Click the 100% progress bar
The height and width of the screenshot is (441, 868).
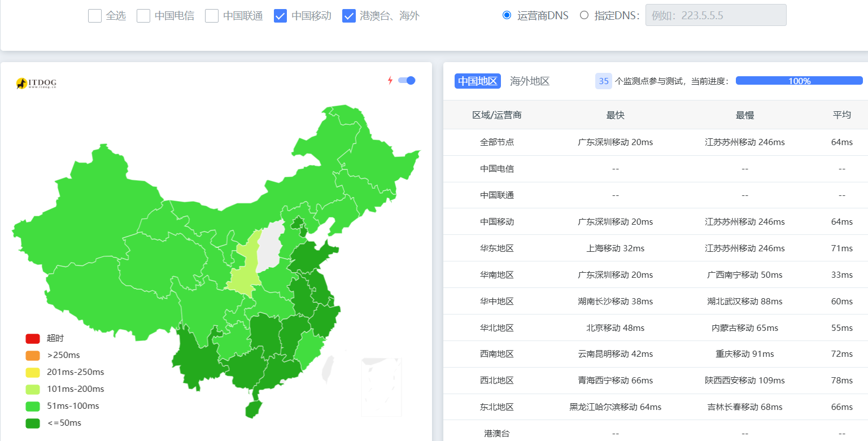[799, 81]
